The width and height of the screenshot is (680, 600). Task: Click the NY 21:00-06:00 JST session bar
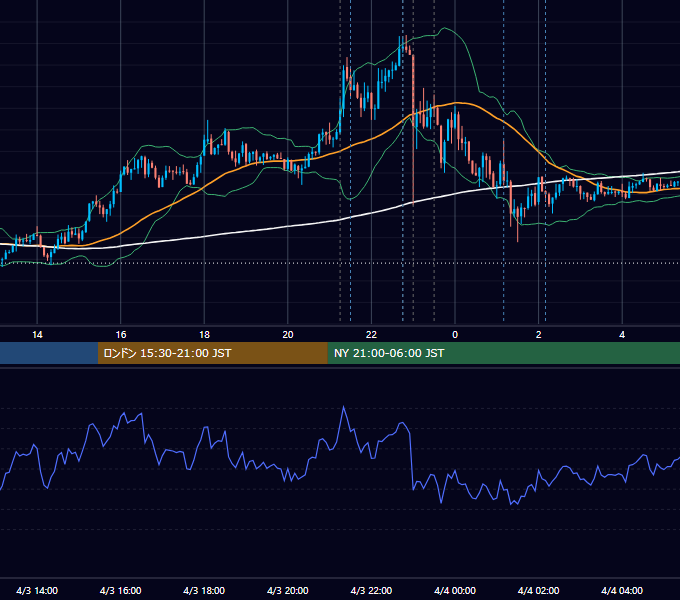click(503, 353)
